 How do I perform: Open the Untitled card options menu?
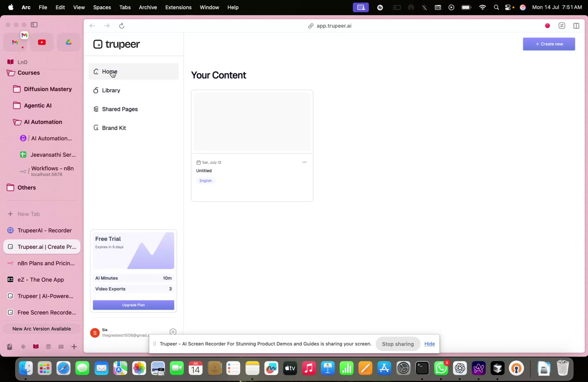pyautogui.click(x=304, y=162)
